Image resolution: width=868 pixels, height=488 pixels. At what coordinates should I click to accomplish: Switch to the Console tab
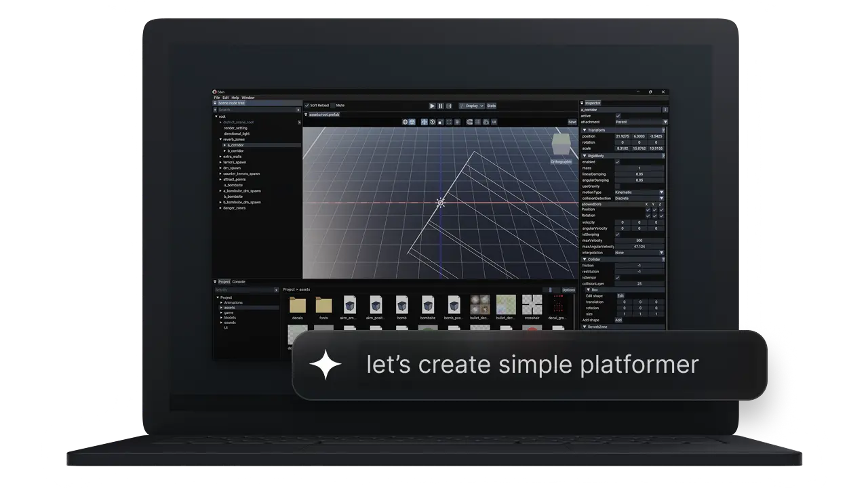[239, 281]
